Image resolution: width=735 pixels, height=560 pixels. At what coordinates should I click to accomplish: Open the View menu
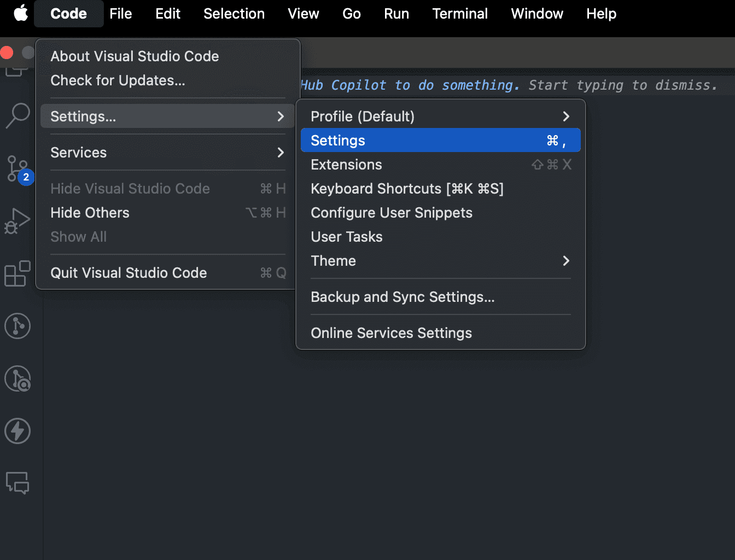304,14
